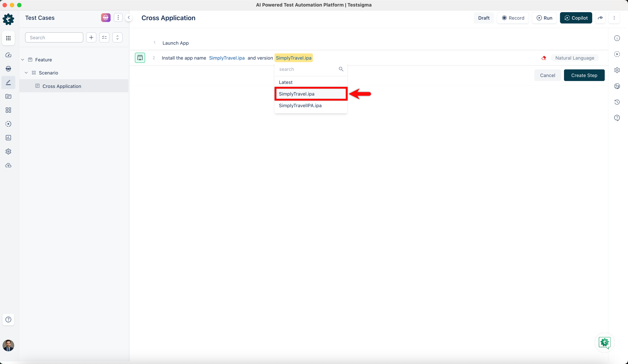The width and height of the screenshot is (628, 364).
Task: Open the Testsigma chat widget
Action: click(x=605, y=343)
